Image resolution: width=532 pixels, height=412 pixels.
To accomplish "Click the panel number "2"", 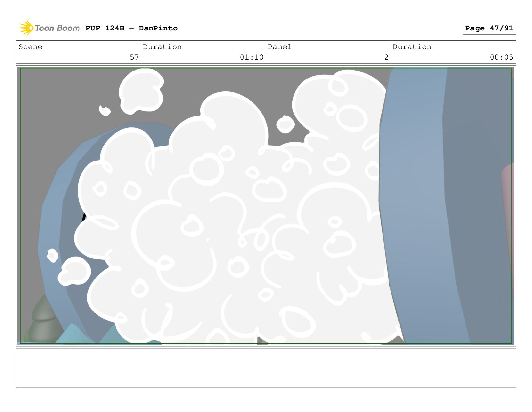I will pyautogui.click(x=386, y=57).
